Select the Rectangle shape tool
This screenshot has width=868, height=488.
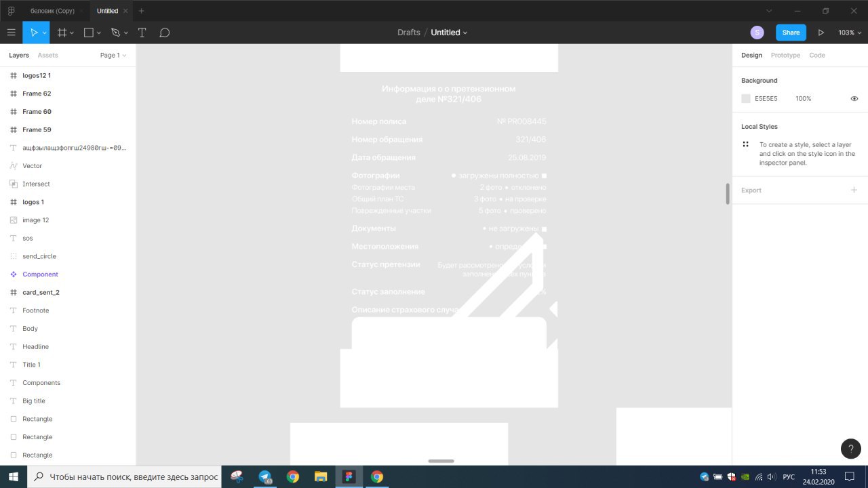coord(89,33)
